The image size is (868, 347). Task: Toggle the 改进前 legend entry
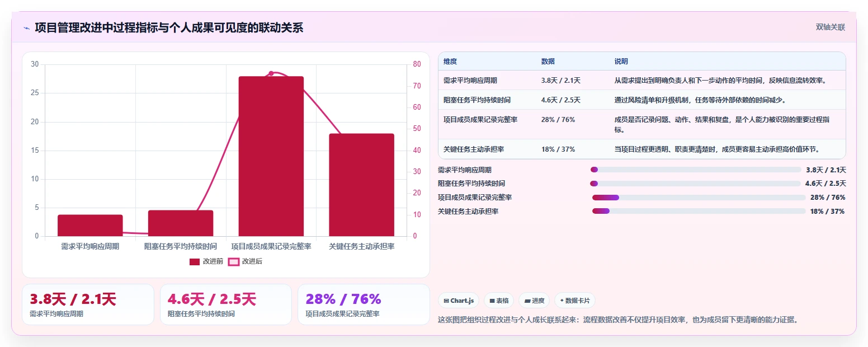tap(206, 261)
